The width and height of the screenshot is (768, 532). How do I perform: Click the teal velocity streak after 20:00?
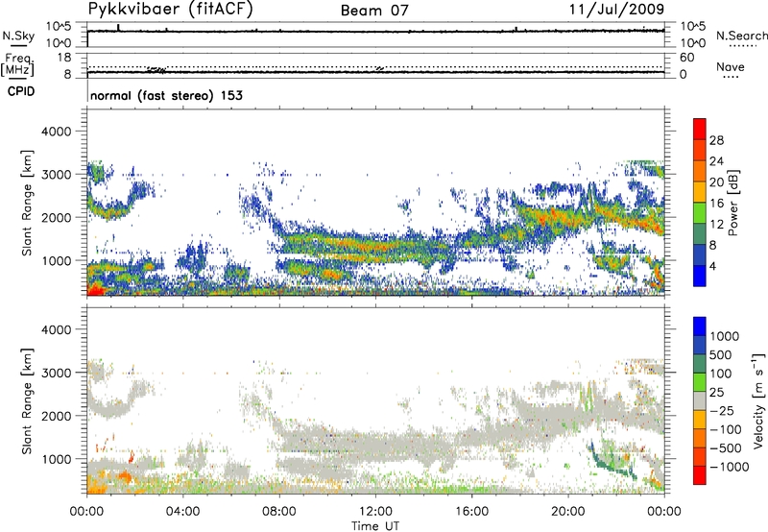610,462
